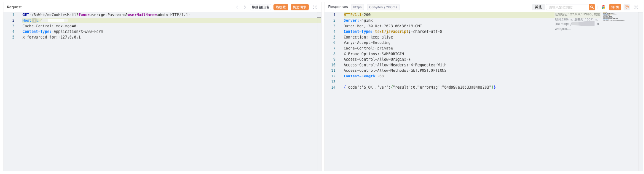The image size is (644, 174).
Task: Open response in Chrome browser icon
Action: 603,7
